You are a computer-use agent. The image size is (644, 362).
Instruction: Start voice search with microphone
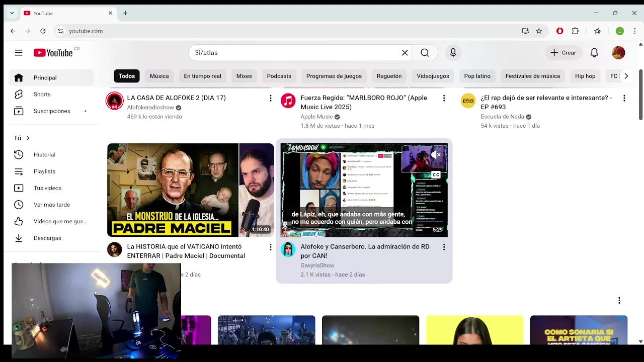coord(453,53)
